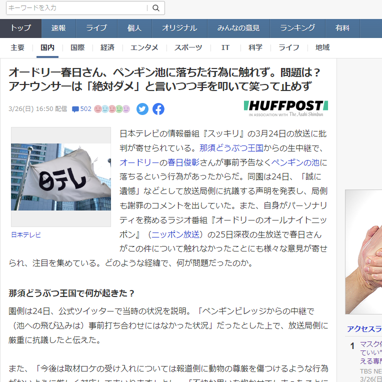Switch to the 速報 tab

coord(59,28)
